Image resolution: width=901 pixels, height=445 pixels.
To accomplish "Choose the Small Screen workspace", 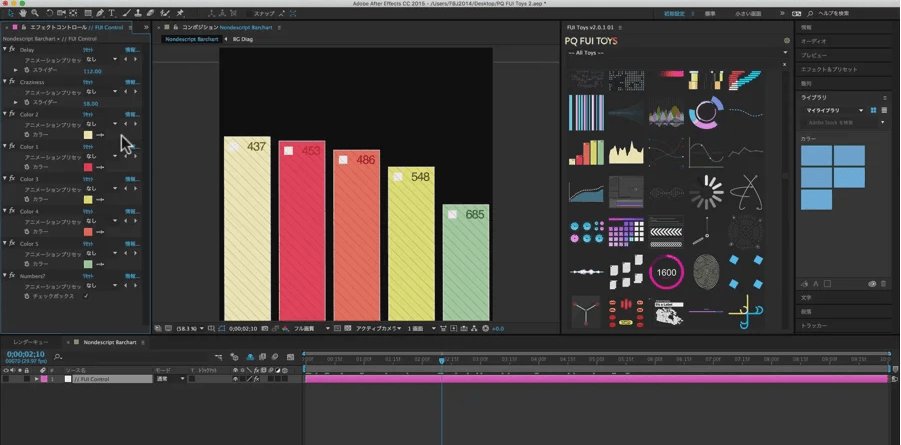I will (748, 13).
